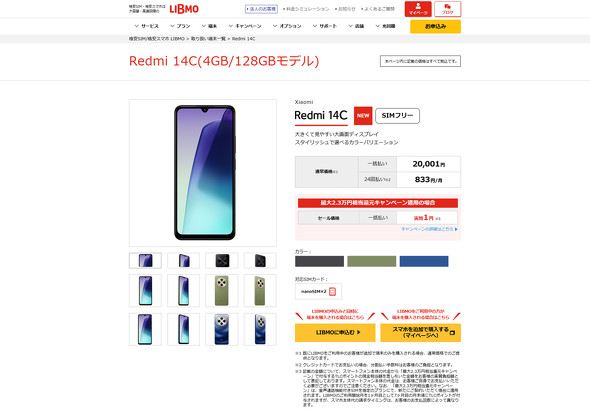Select the dark gray color swatch
The height and width of the screenshot is (413, 590).
pyautogui.click(x=319, y=261)
